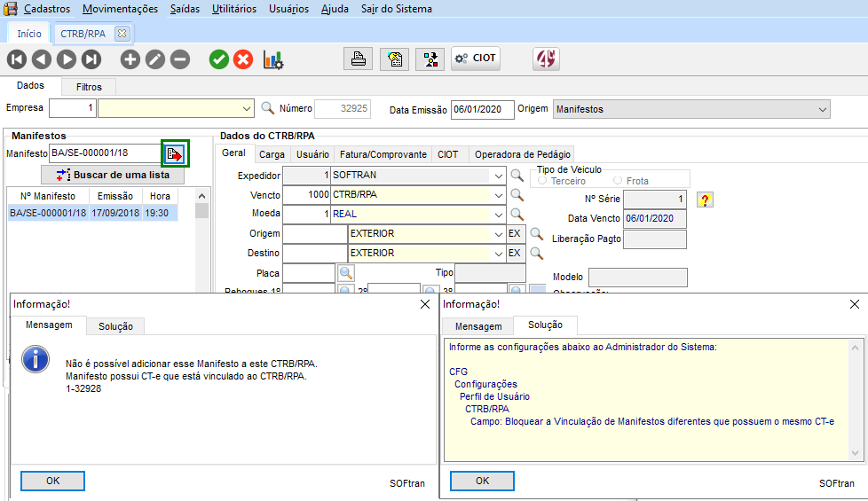
Task: Click the printer icon in toolbar
Action: coord(358,59)
